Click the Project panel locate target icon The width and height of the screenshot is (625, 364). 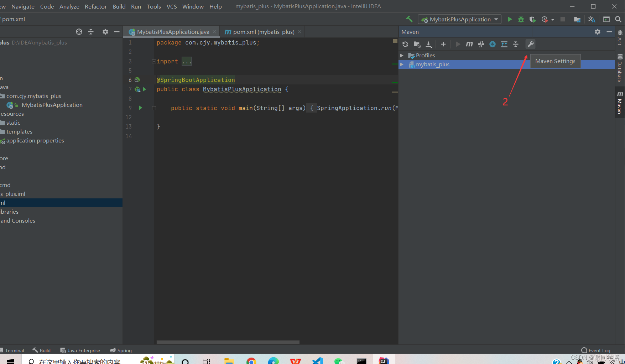click(x=79, y=32)
